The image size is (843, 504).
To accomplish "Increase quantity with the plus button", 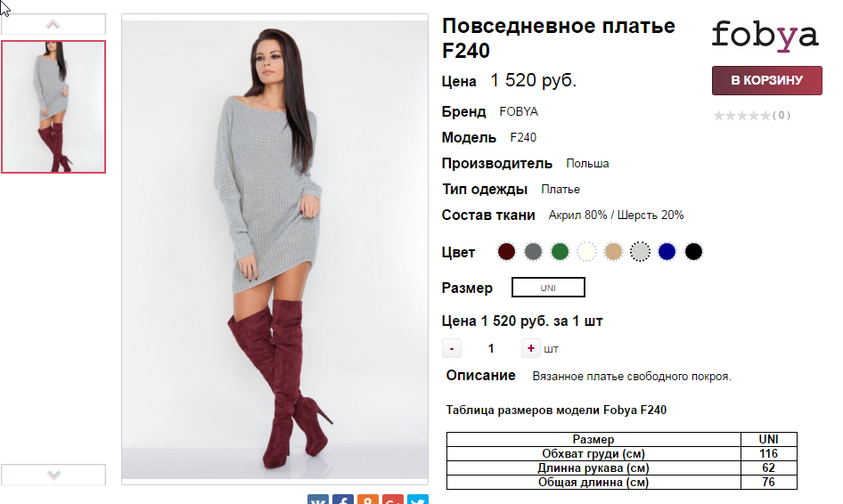I will coord(530,348).
